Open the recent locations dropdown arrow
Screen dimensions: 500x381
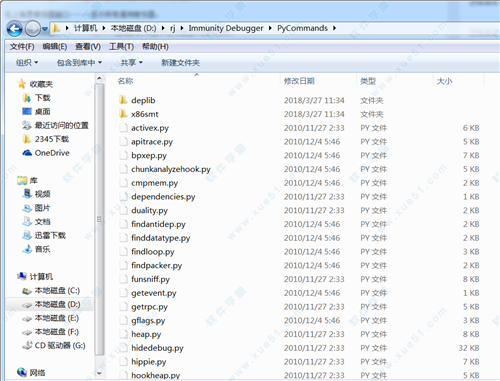coord(45,29)
